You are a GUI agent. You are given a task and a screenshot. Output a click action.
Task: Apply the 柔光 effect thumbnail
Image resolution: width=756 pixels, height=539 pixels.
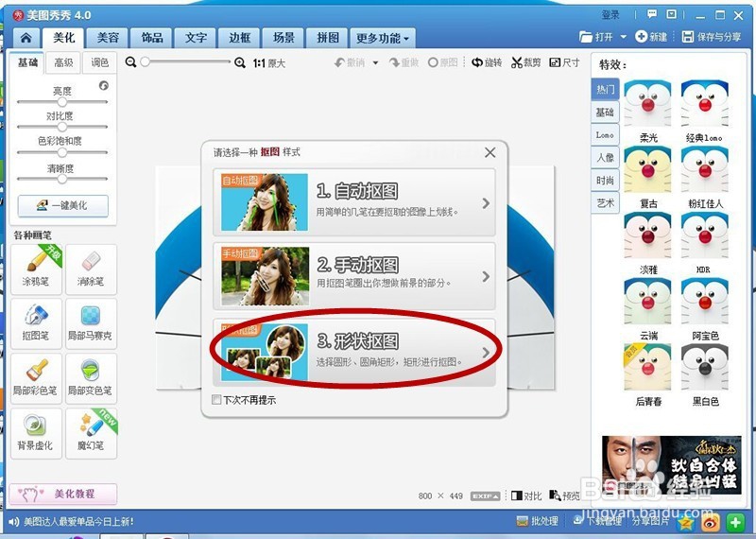click(x=647, y=104)
